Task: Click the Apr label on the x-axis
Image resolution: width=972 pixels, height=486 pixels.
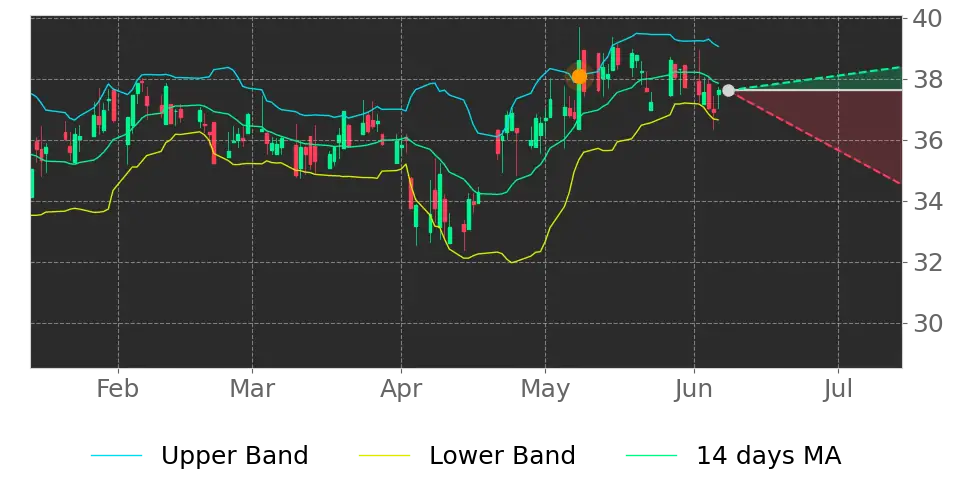Action: click(401, 391)
